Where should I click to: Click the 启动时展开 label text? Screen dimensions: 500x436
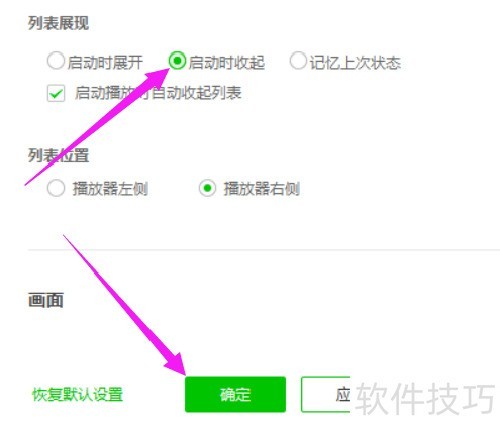(x=105, y=63)
